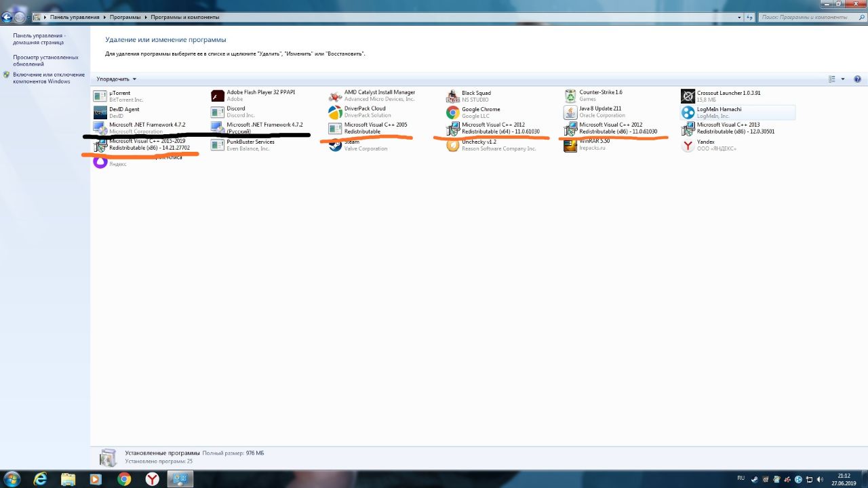Select the AMD Catalyst Install Manager icon
This screenshot has height=488, width=868.
click(x=335, y=96)
